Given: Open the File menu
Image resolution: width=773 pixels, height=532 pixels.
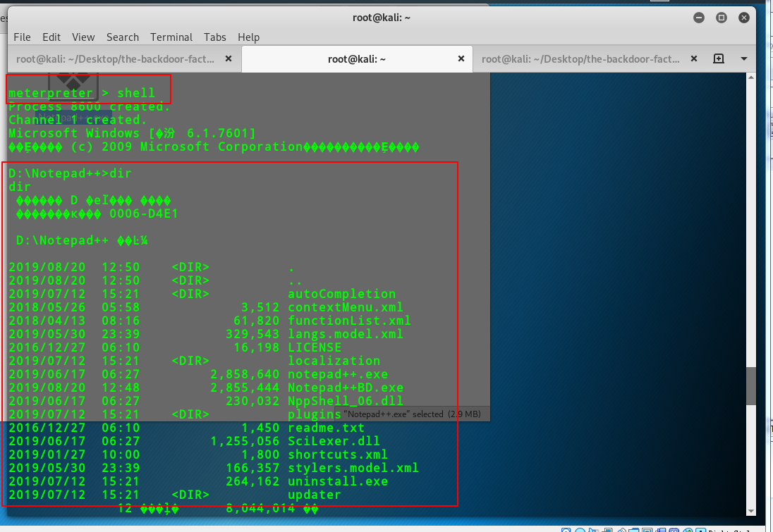Looking at the screenshot, I should click(22, 37).
